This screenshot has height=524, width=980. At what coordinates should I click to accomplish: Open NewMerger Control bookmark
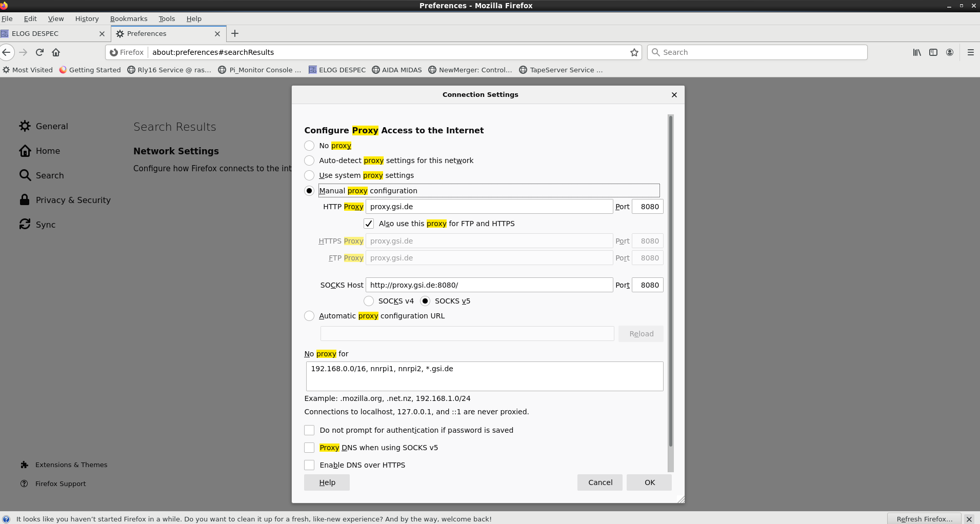click(470, 70)
